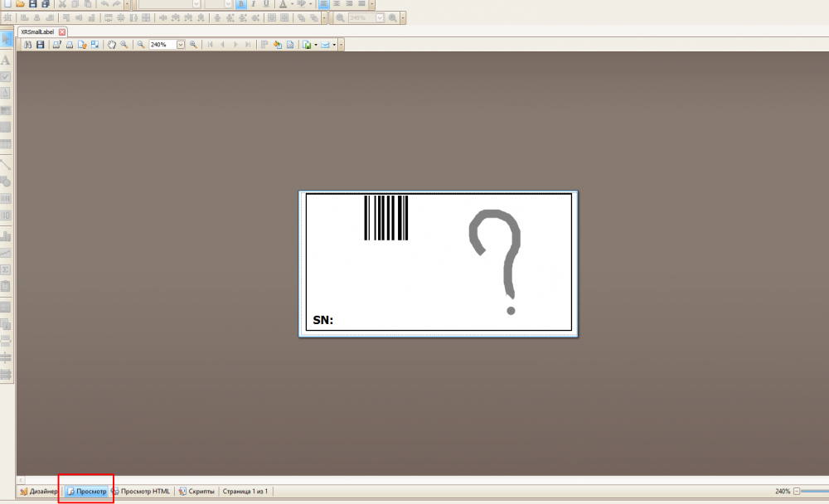Open the 240% zoom dropdown
This screenshot has height=504, width=829.
tap(180, 45)
